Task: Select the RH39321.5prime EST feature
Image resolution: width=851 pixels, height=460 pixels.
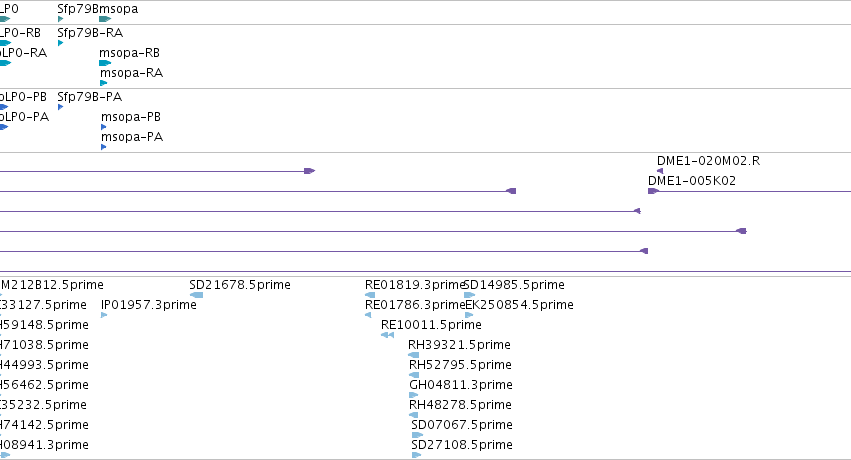Action: click(414, 355)
